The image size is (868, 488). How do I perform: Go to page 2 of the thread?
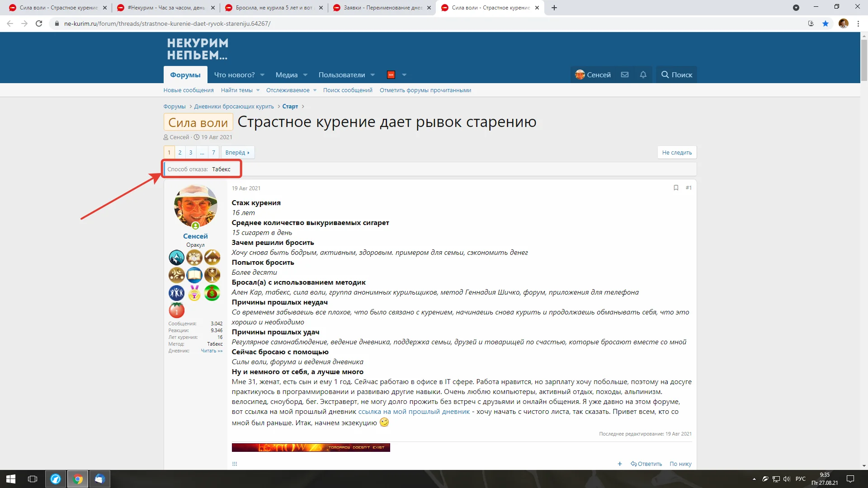tap(179, 152)
